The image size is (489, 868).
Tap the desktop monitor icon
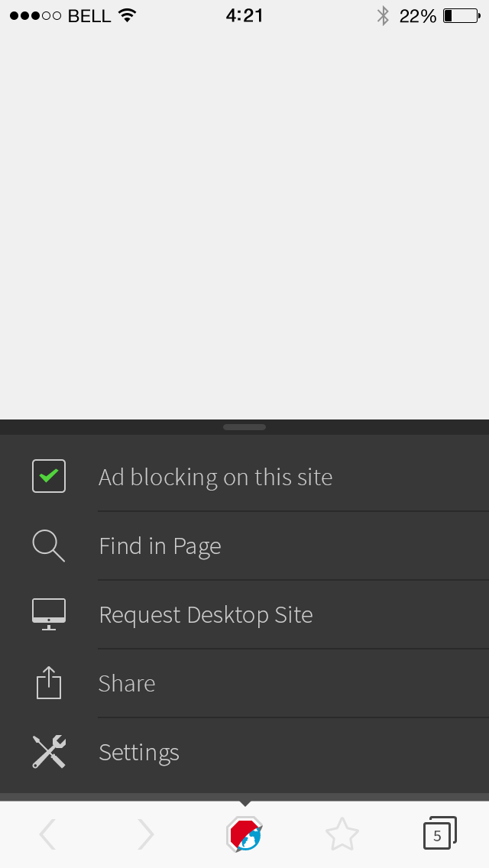[x=49, y=614]
